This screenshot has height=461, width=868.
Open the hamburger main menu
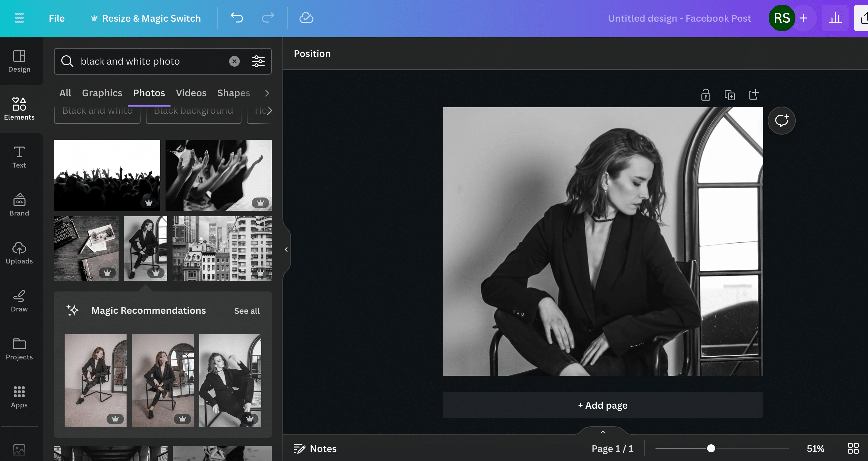(x=19, y=18)
